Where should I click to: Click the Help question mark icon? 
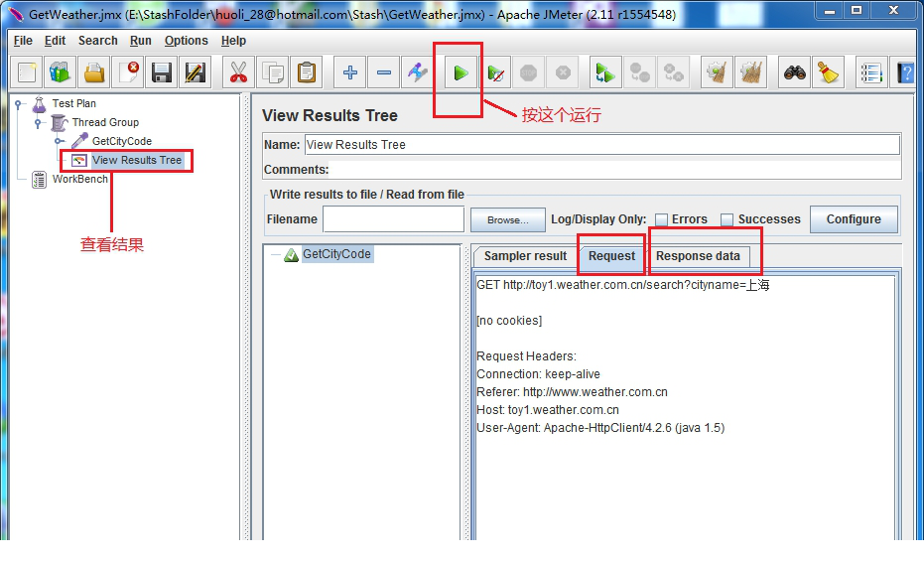(x=905, y=72)
